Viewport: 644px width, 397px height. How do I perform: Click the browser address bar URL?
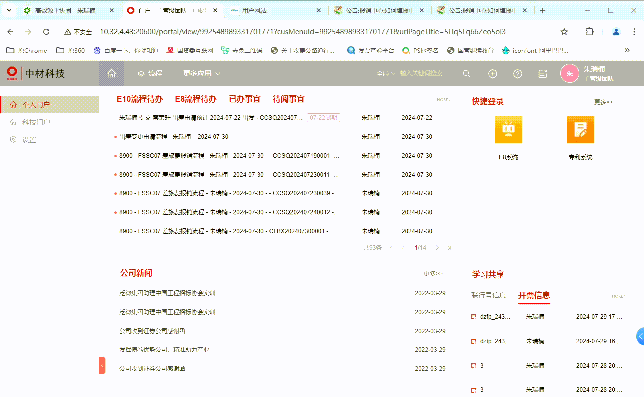click(x=303, y=32)
